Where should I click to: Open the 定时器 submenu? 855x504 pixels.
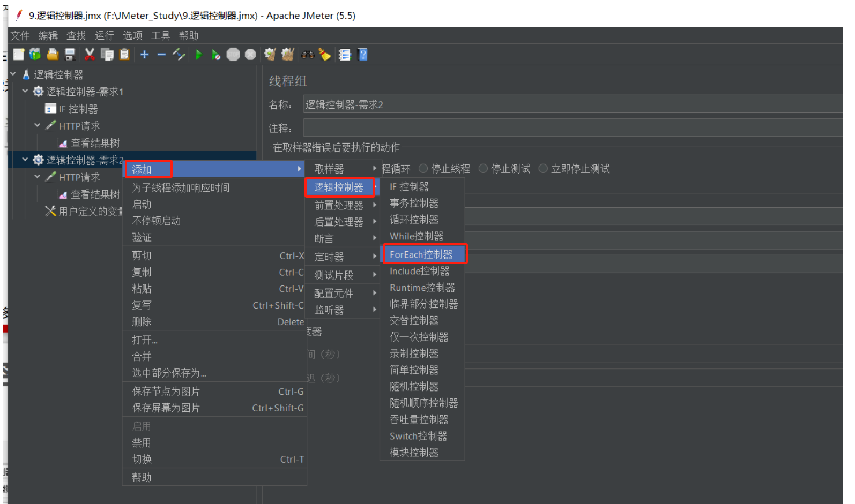pos(343,257)
